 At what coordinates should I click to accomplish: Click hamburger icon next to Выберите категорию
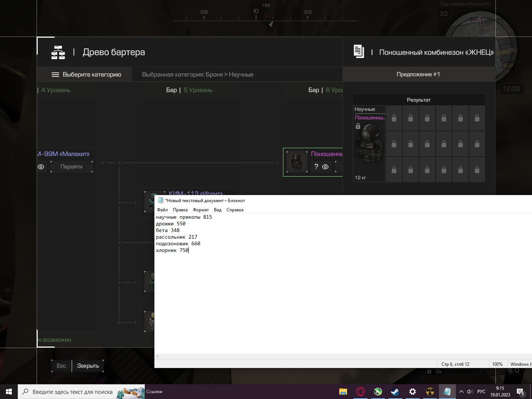point(55,75)
